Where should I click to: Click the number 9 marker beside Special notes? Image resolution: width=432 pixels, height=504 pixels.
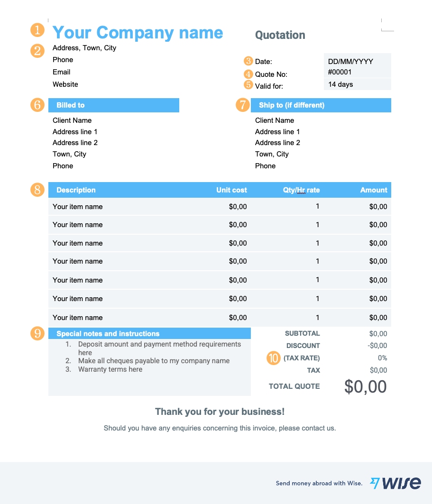click(37, 333)
